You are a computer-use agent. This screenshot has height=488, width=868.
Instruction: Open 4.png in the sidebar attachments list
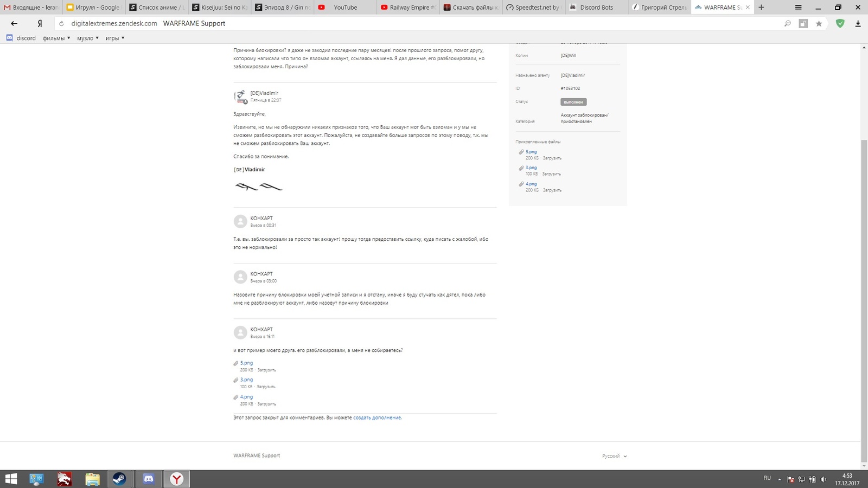click(x=531, y=184)
